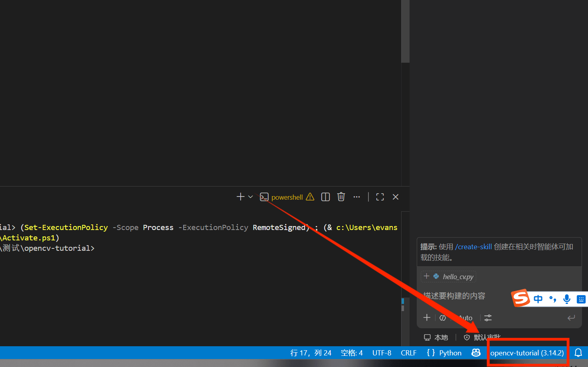Change indentation via 空格: 4
This screenshot has width=588, height=367.
pos(352,353)
